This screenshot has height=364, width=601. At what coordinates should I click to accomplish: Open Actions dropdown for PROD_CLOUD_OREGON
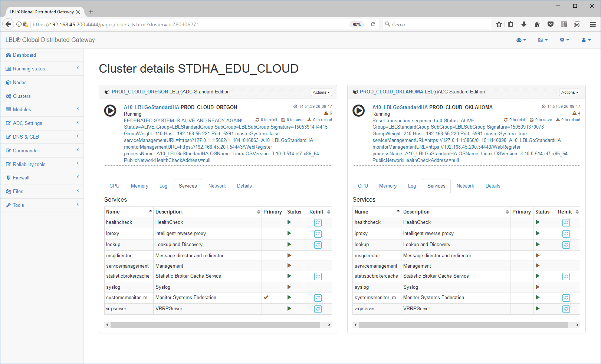[x=321, y=92]
